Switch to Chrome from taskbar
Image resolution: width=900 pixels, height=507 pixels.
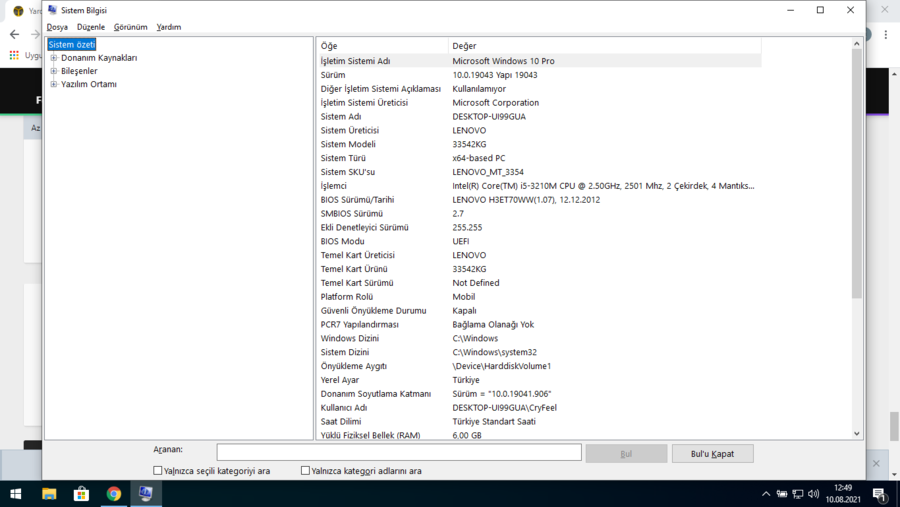(x=114, y=494)
